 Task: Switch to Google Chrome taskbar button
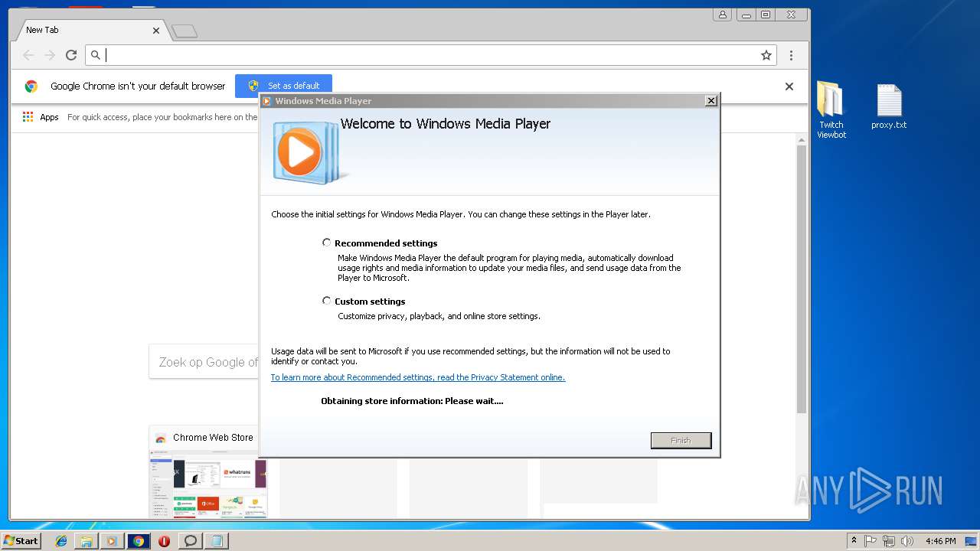(x=139, y=541)
